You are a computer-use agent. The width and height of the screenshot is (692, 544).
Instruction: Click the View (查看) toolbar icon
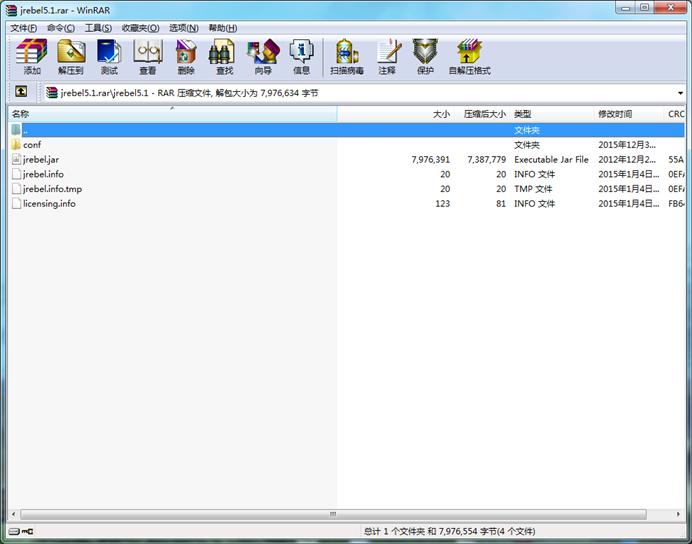148,57
